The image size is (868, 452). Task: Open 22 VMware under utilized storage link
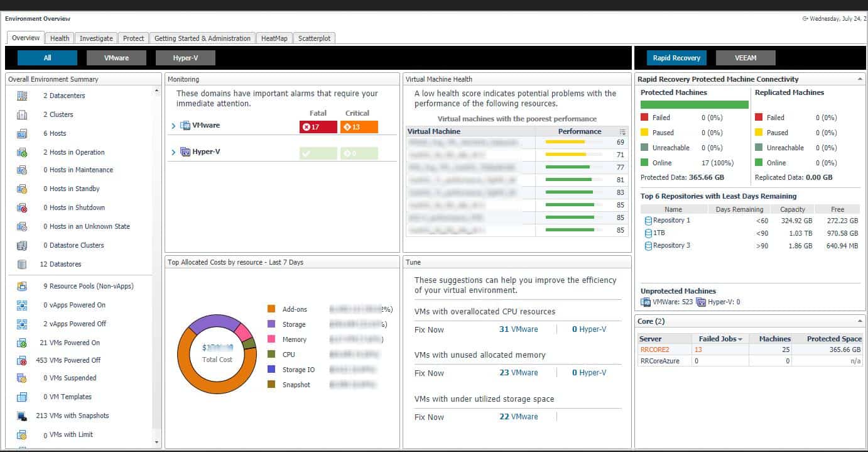[x=518, y=417]
